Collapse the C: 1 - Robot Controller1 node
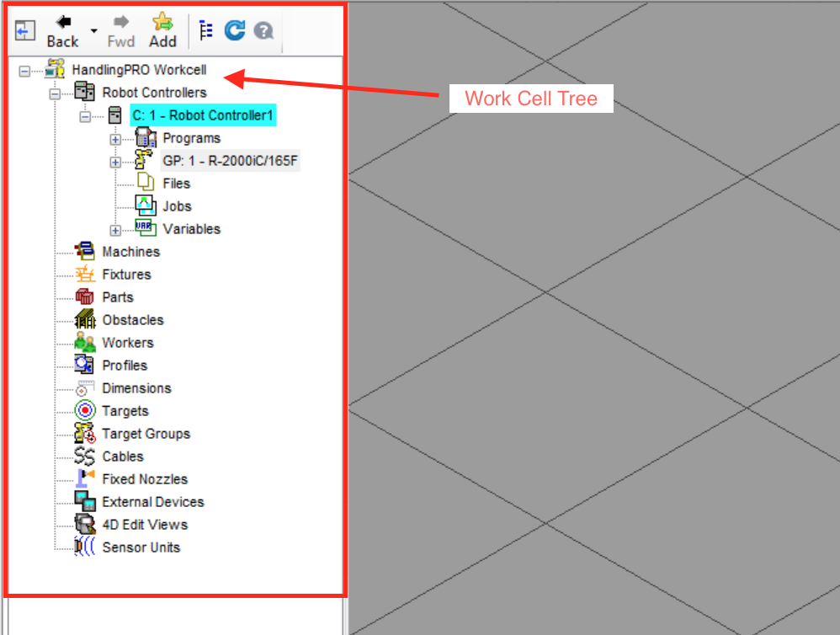 click(85, 116)
